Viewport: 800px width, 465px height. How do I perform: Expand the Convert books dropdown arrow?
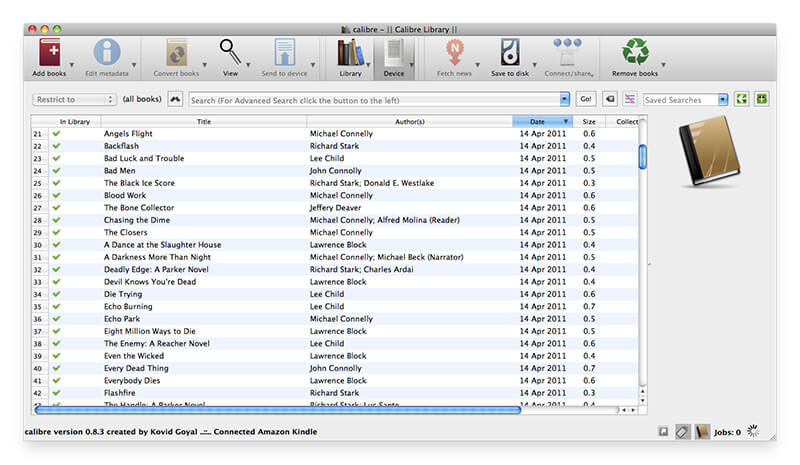click(205, 65)
